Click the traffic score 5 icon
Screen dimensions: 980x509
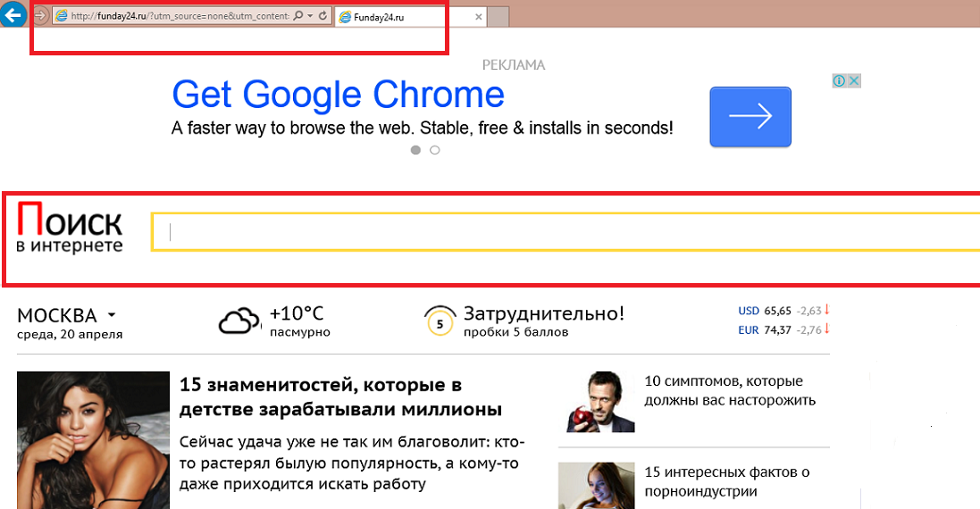point(440,321)
